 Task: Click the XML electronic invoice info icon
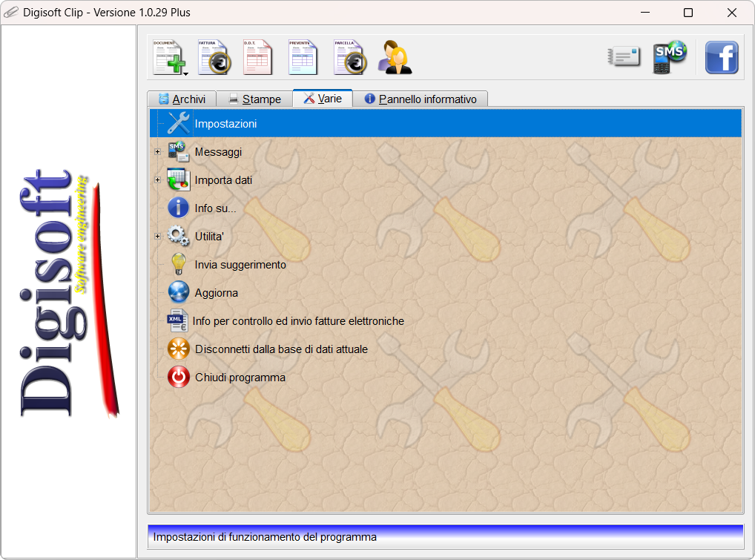178,320
